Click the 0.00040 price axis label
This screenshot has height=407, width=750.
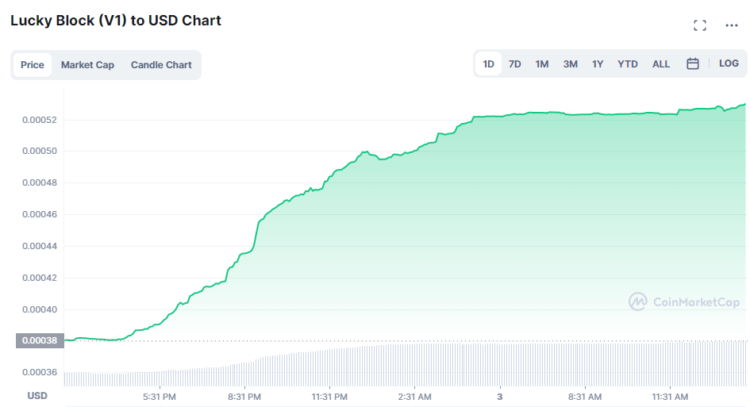click(40, 309)
